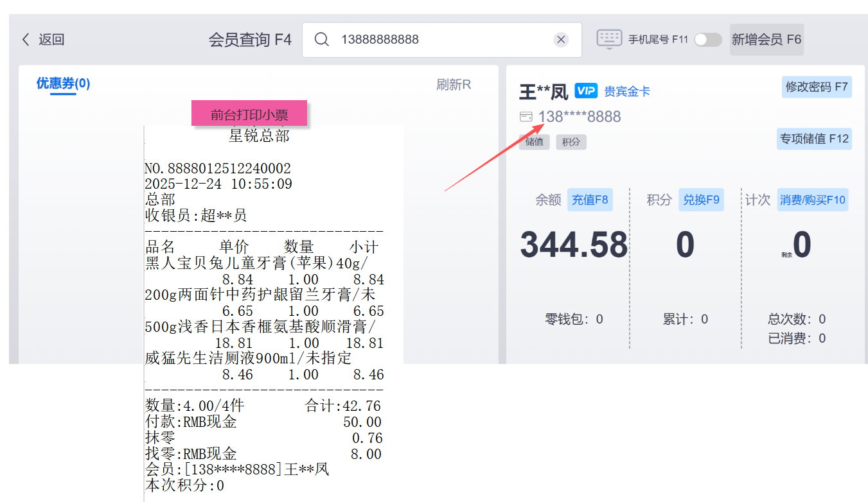Click the blue VIP badge icon
This screenshot has height=502, width=868.
[x=586, y=91]
